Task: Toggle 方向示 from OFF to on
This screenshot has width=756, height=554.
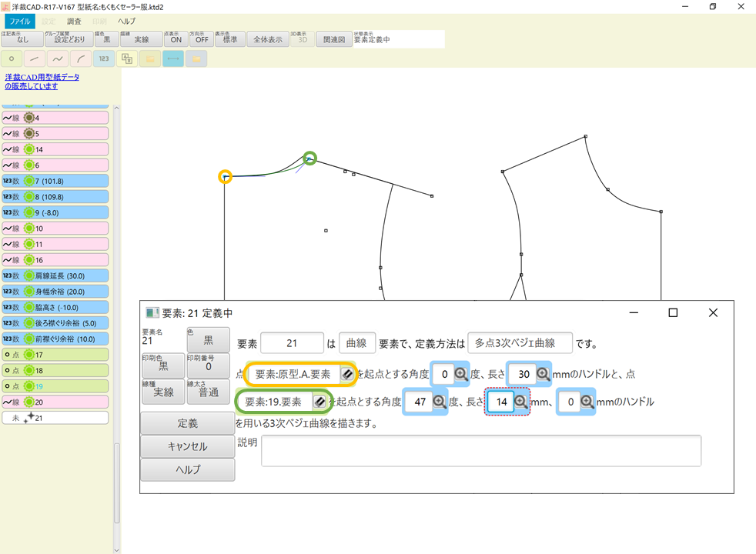Action: click(201, 38)
